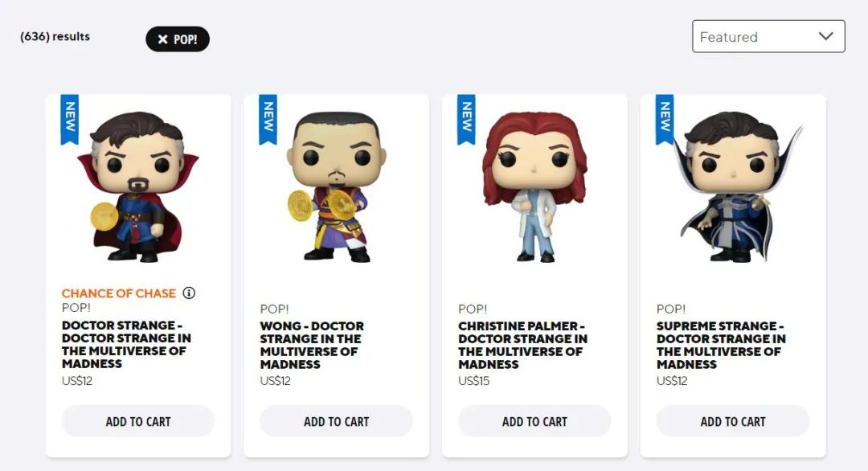Click the NEW ribbon on Doctor Strange card
868x471 pixels.
tap(70, 118)
